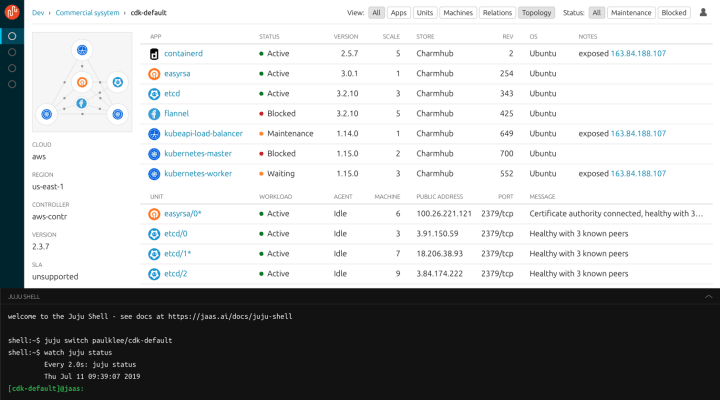This screenshot has width=720, height=400.
Task: Click the kubernetes-master app icon
Action: [154, 154]
